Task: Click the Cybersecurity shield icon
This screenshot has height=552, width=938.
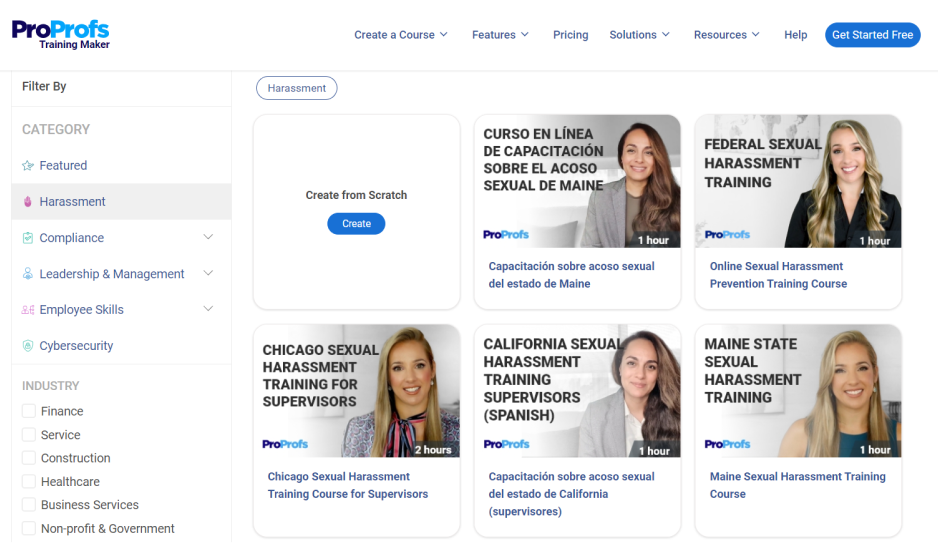Action: click(x=28, y=346)
